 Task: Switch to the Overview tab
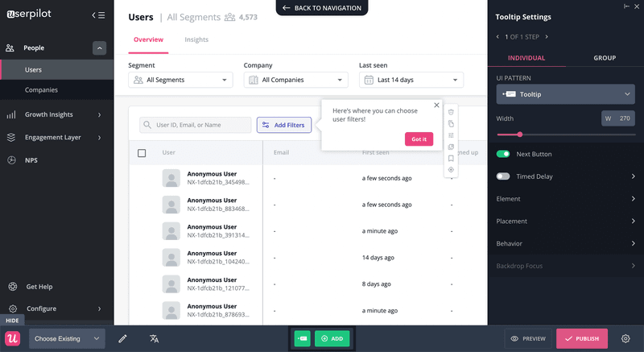(x=148, y=39)
